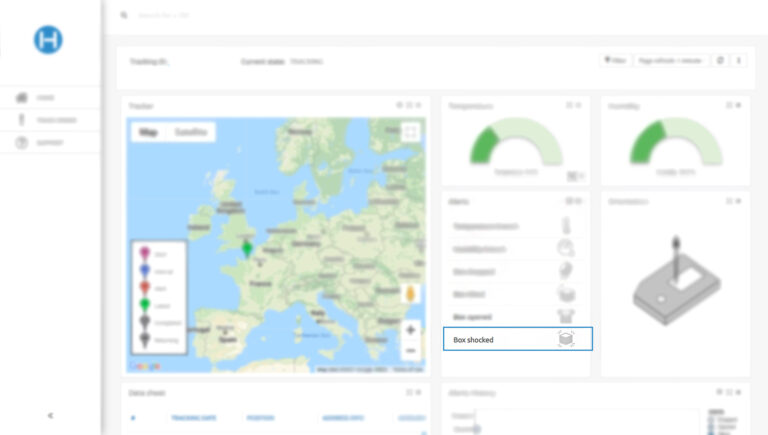This screenshot has width=768, height=435.
Task: Switch the map to Satellite view
Action: tap(191, 132)
